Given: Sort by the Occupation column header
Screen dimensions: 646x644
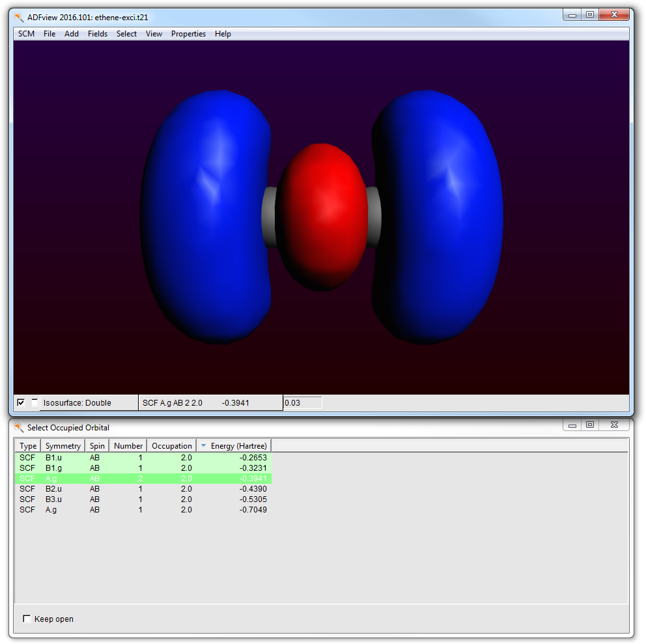Looking at the screenshot, I should pos(171,446).
